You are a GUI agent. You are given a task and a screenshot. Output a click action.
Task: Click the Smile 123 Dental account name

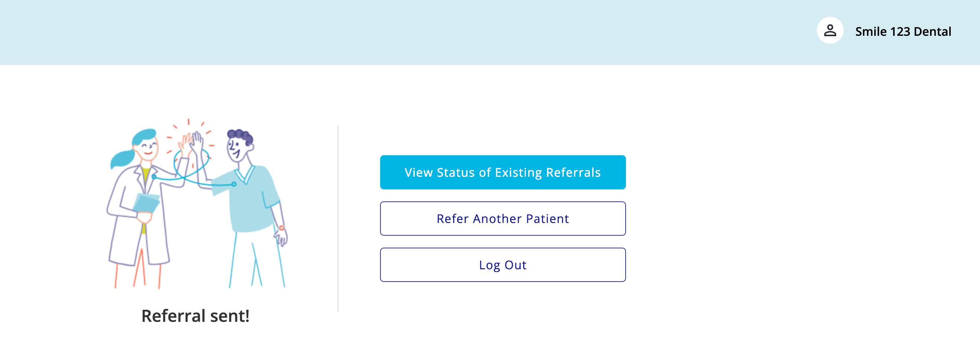click(x=903, y=31)
